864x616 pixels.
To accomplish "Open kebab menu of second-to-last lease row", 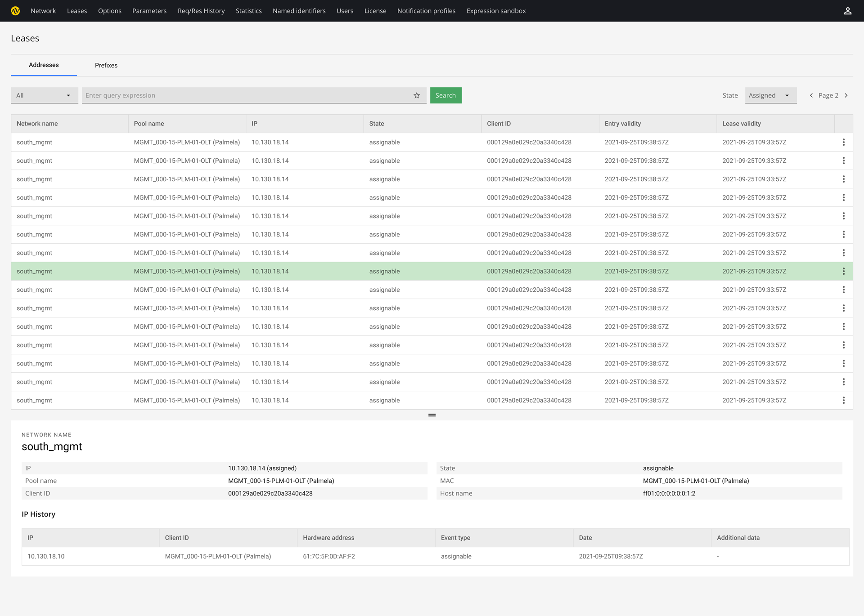I will pos(843,382).
